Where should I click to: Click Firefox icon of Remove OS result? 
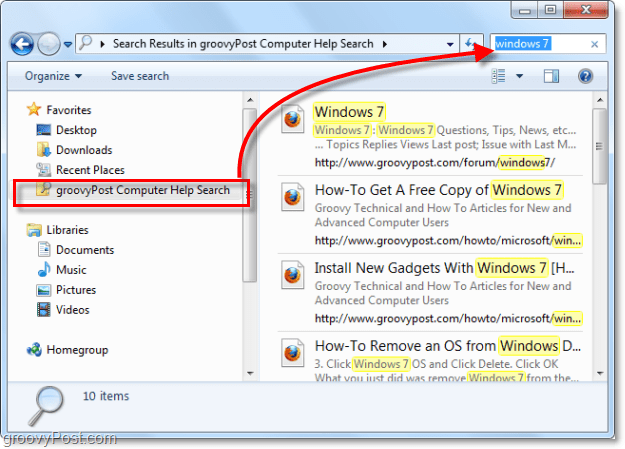[293, 353]
